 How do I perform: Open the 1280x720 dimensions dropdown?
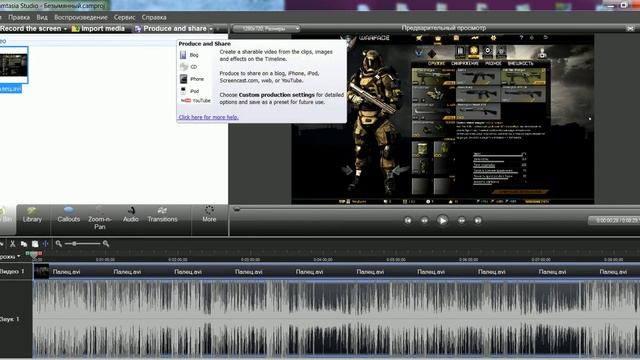click(x=266, y=29)
